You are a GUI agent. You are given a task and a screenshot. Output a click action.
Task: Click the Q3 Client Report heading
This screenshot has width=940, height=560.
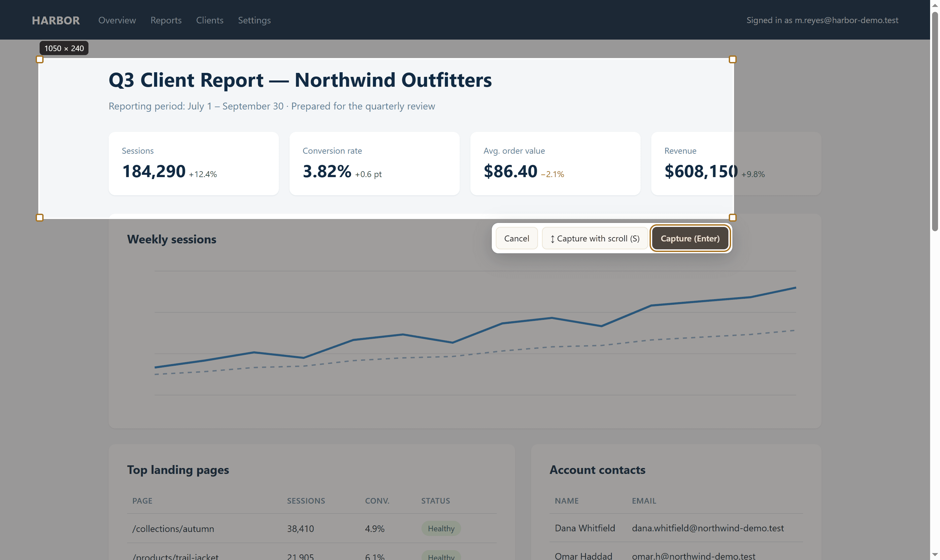[x=300, y=80]
